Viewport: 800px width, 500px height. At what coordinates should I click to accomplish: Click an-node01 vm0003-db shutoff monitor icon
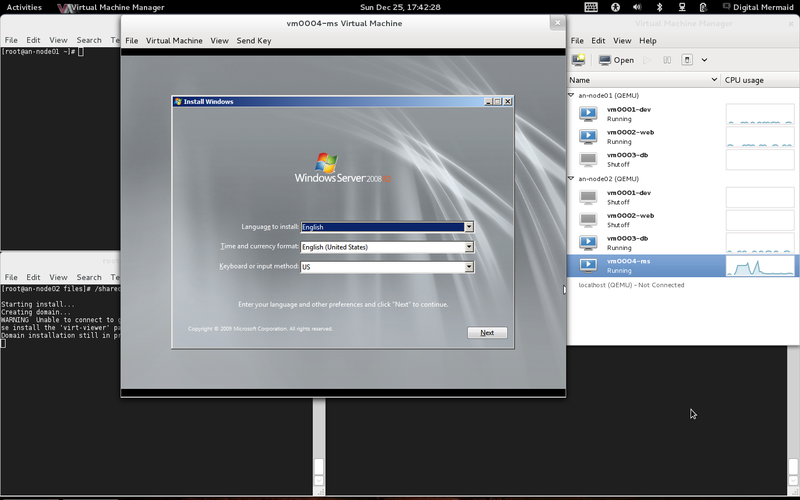point(588,159)
